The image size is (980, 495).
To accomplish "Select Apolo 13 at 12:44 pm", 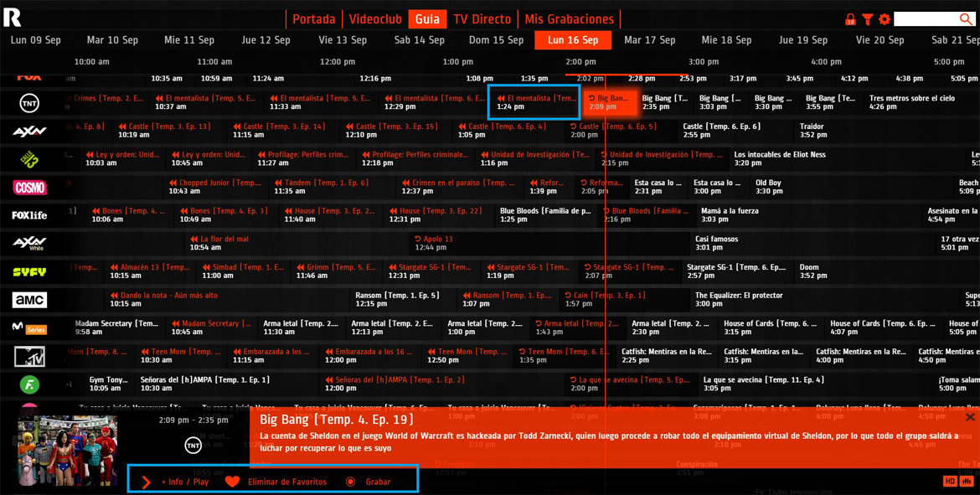I will [x=434, y=243].
